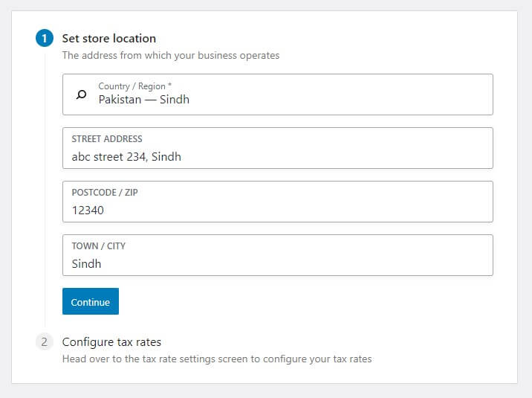Select the Postcode / ZIP field with 12340
The image size is (532, 398).
(278, 202)
